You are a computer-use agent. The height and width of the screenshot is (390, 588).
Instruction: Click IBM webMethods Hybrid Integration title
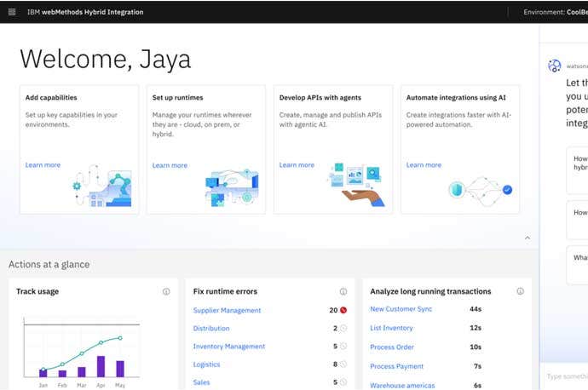(84, 12)
